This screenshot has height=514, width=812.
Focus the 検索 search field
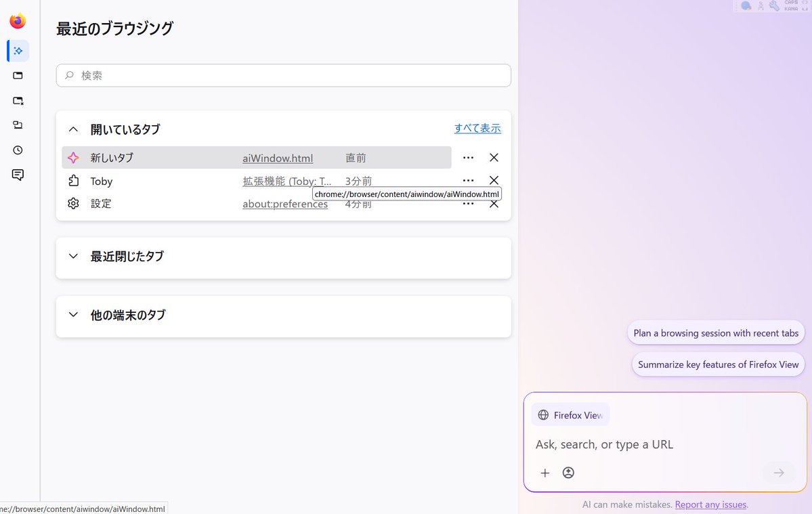pyautogui.click(x=283, y=76)
